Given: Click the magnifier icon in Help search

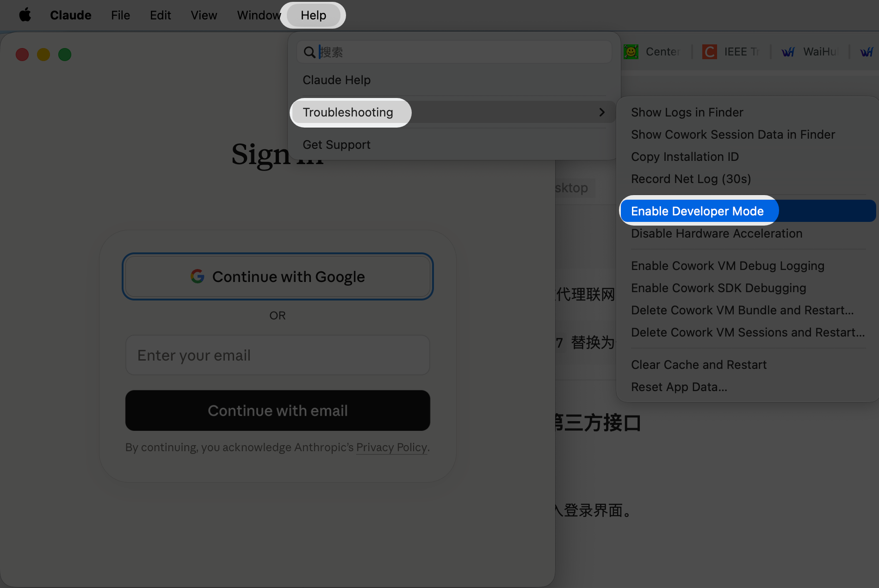Looking at the screenshot, I should tap(310, 52).
